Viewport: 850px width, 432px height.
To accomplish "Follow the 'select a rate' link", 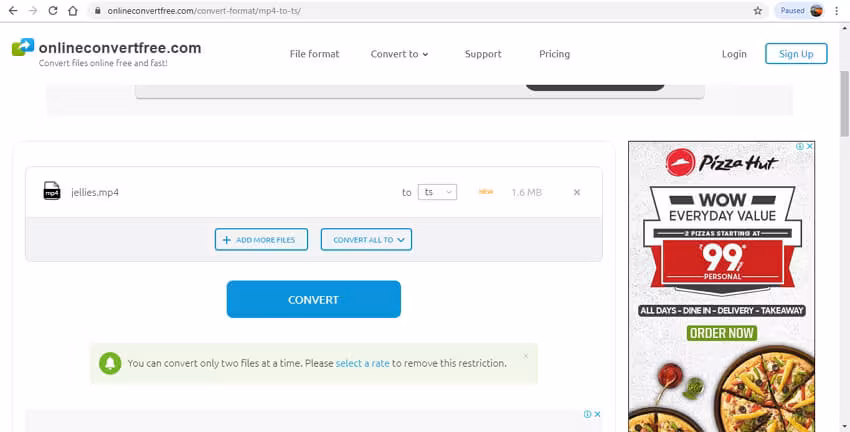I will [x=363, y=363].
